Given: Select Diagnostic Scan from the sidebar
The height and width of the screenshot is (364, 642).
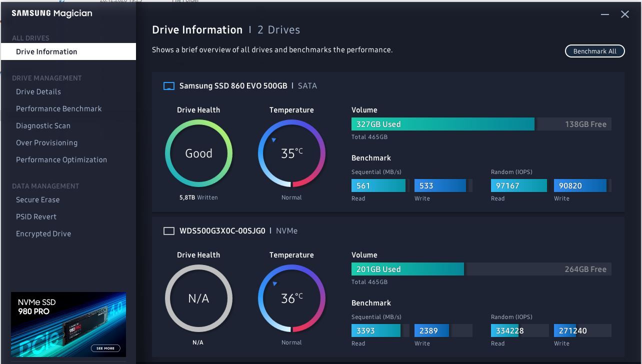Looking at the screenshot, I should 43,125.
